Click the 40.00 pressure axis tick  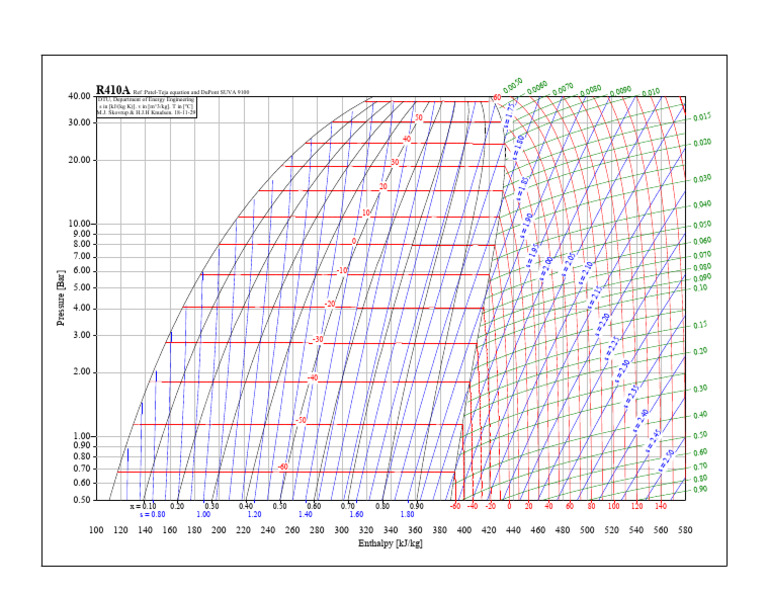[x=79, y=97]
